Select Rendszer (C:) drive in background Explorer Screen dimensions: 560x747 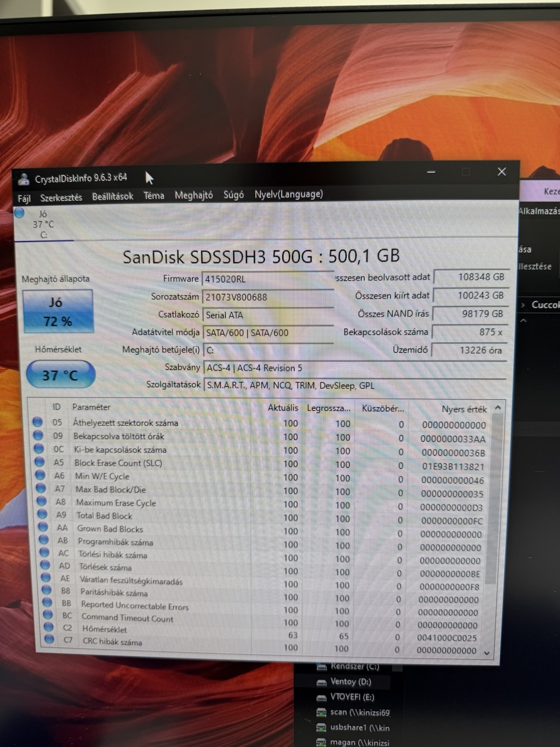click(x=348, y=666)
